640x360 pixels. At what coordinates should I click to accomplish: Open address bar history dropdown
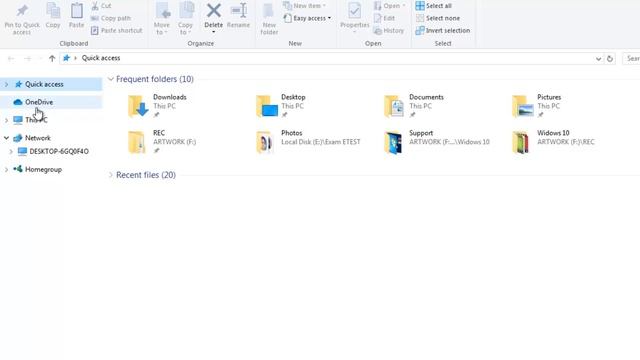[598, 59]
